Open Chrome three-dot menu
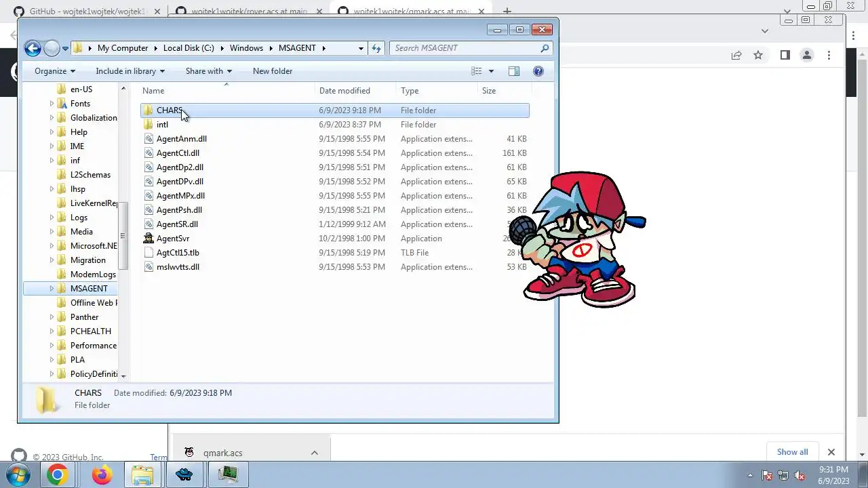The height and width of the screenshot is (488, 868). click(829, 56)
